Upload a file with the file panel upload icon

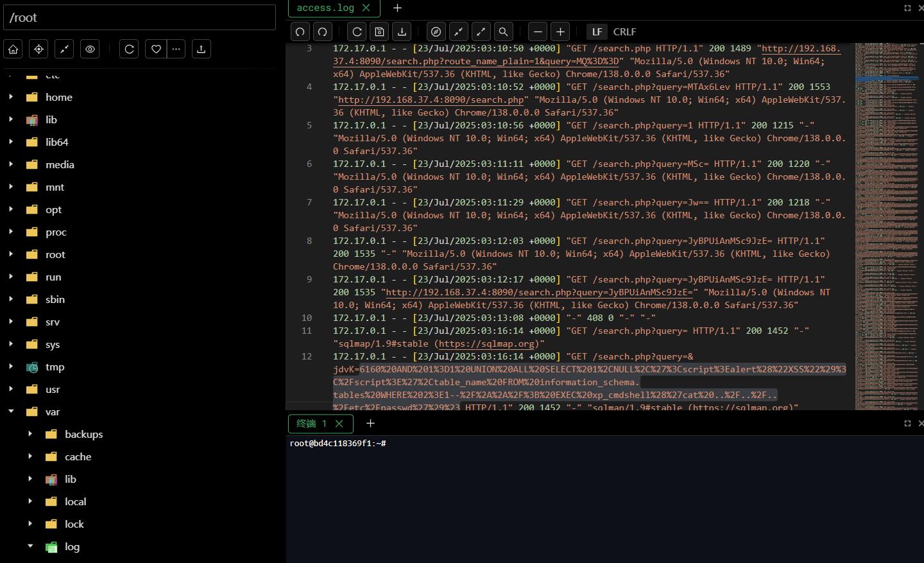(201, 49)
